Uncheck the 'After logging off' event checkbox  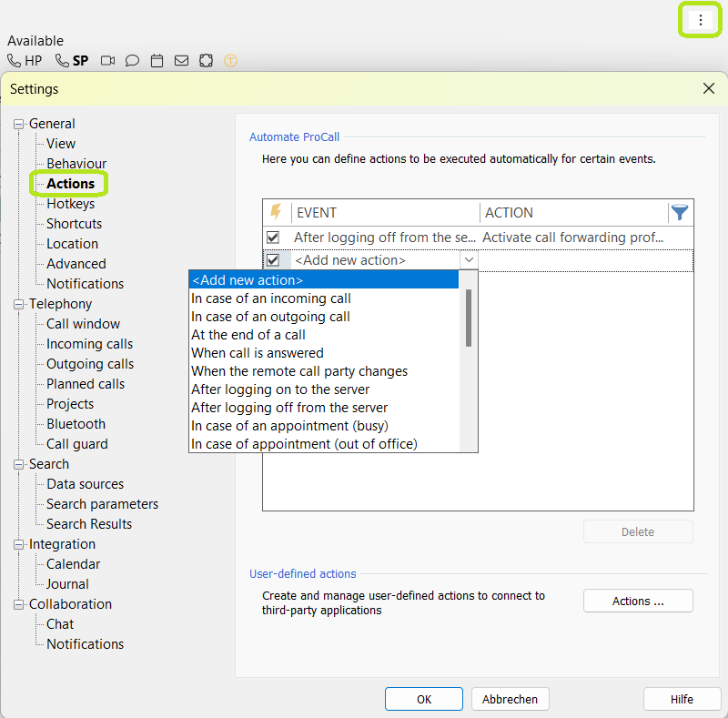click(273, 238)
